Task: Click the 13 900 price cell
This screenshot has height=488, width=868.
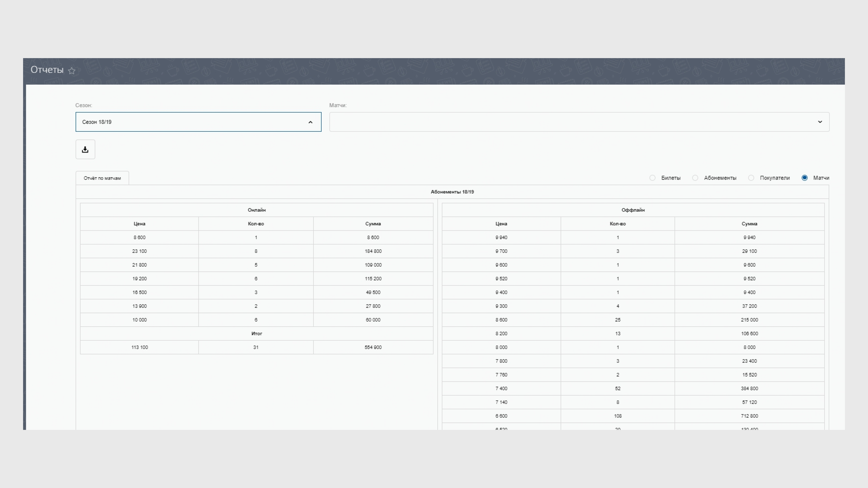Action: coord(139,306)
